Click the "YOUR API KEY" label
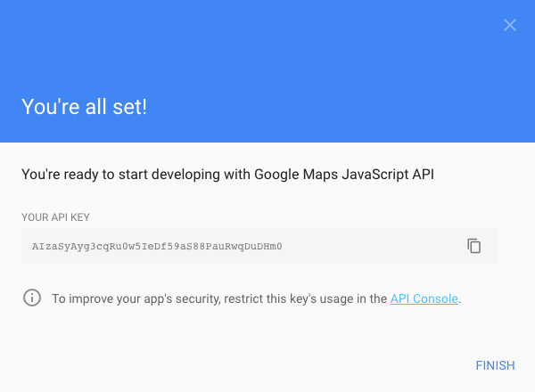Viewport: 535px width, 392px height. (55, 217)
